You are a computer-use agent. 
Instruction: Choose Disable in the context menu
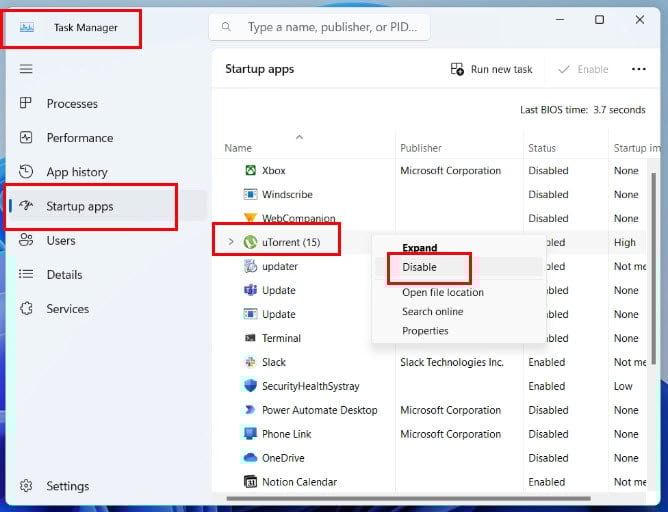coord(420,267)
